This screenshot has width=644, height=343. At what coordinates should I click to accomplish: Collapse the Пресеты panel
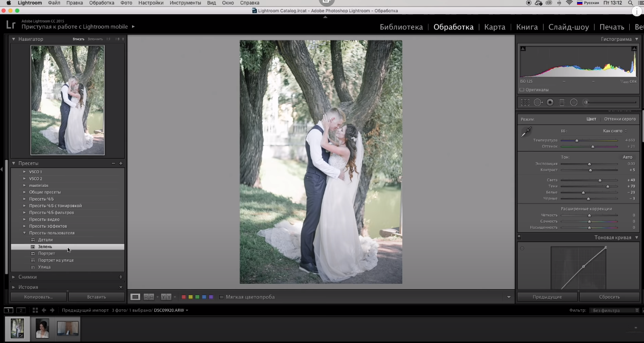pos(14,163)
